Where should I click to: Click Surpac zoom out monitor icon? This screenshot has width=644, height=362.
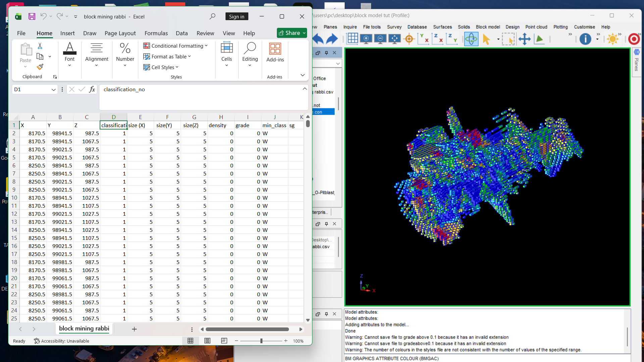pos(380,39)
